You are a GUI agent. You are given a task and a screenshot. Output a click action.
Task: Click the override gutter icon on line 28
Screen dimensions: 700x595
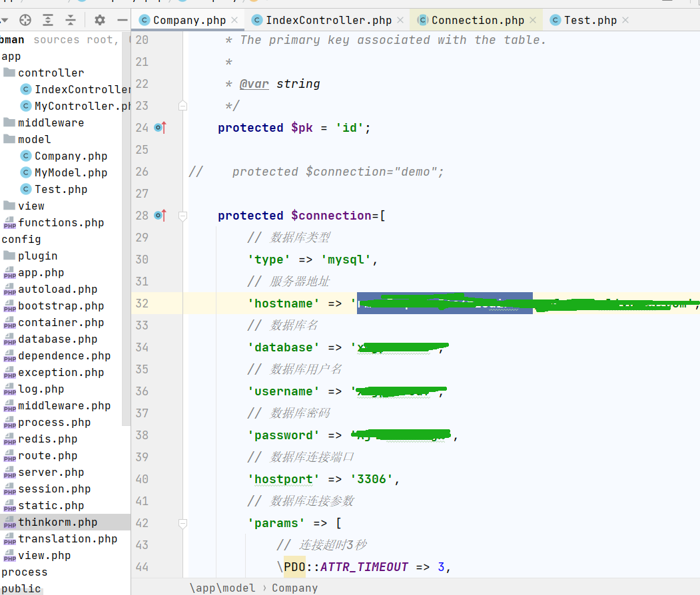tap(160, 216)
